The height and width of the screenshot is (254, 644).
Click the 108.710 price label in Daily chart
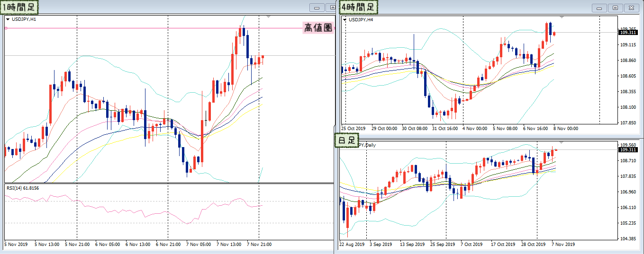(628, 161)
